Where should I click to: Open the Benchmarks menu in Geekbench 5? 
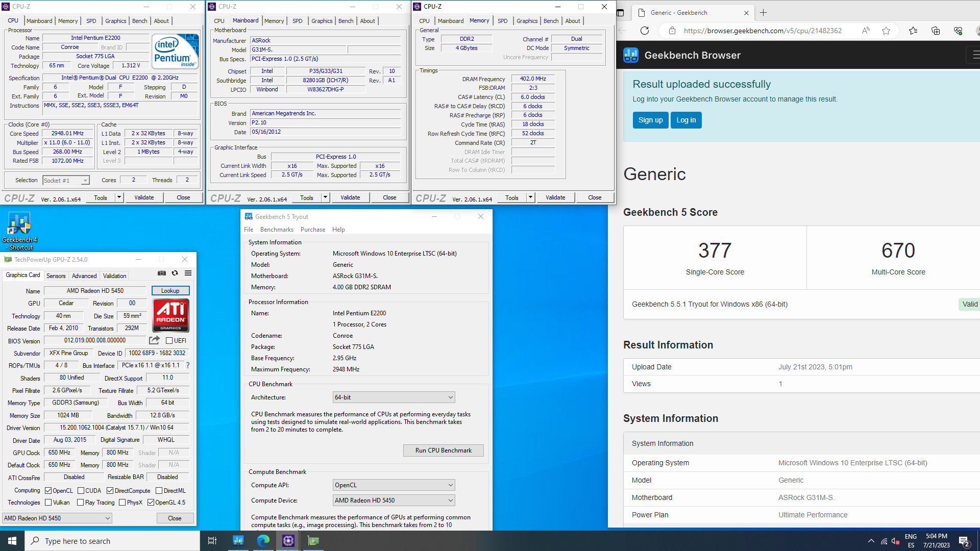277,230
